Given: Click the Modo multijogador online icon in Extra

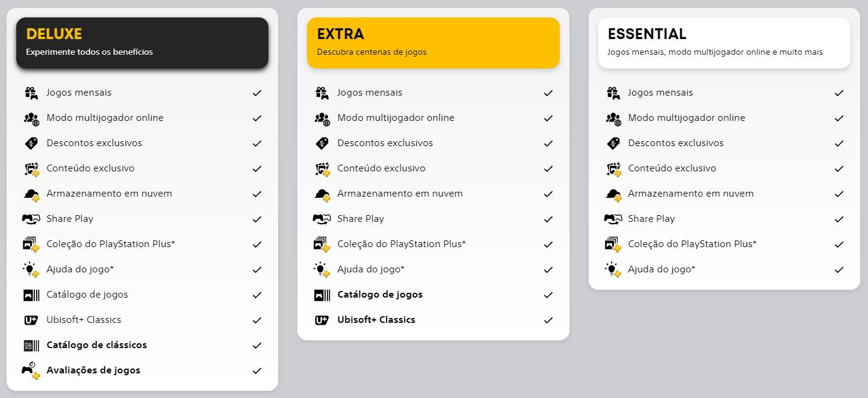Looking at the screenshot, I should pos(322,118).
